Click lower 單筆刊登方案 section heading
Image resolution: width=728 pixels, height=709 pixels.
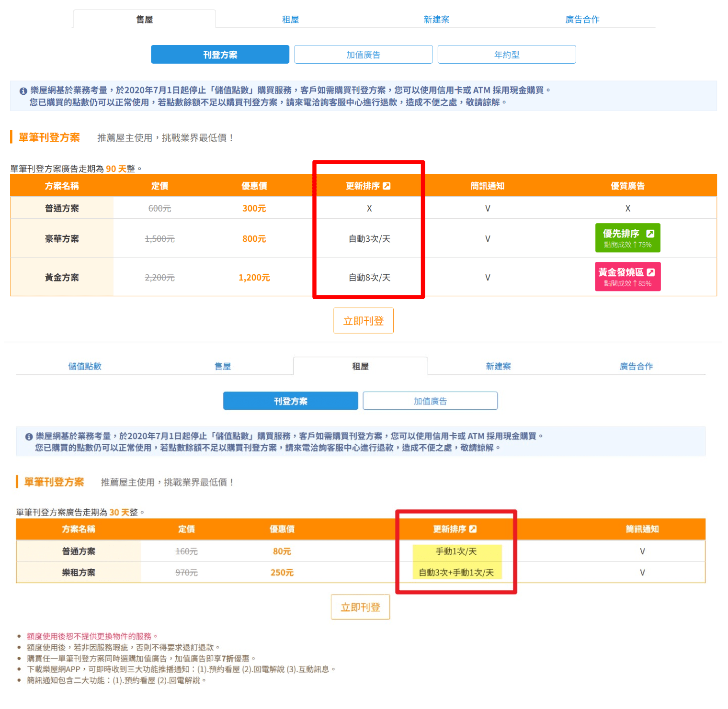click(x=54, y=482)
